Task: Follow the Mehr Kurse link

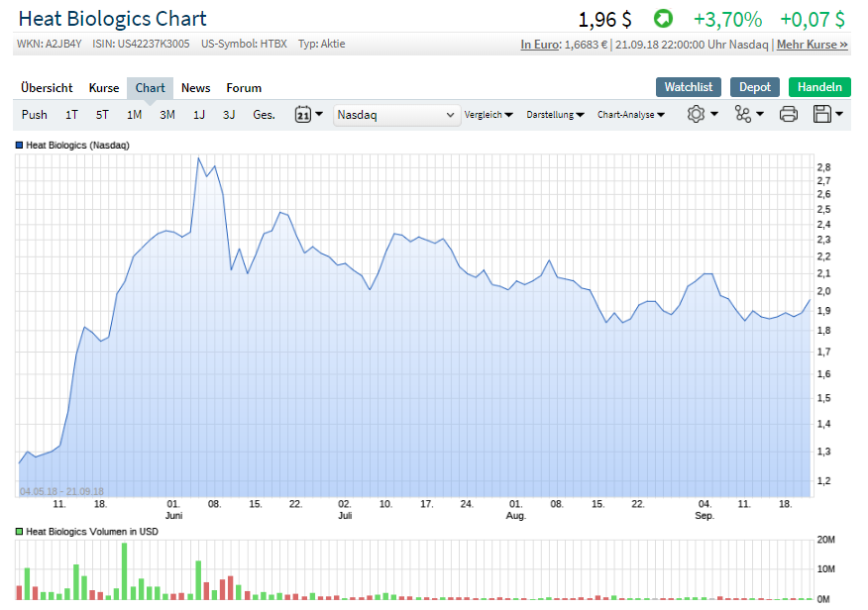Action: (x=812, y=45)
